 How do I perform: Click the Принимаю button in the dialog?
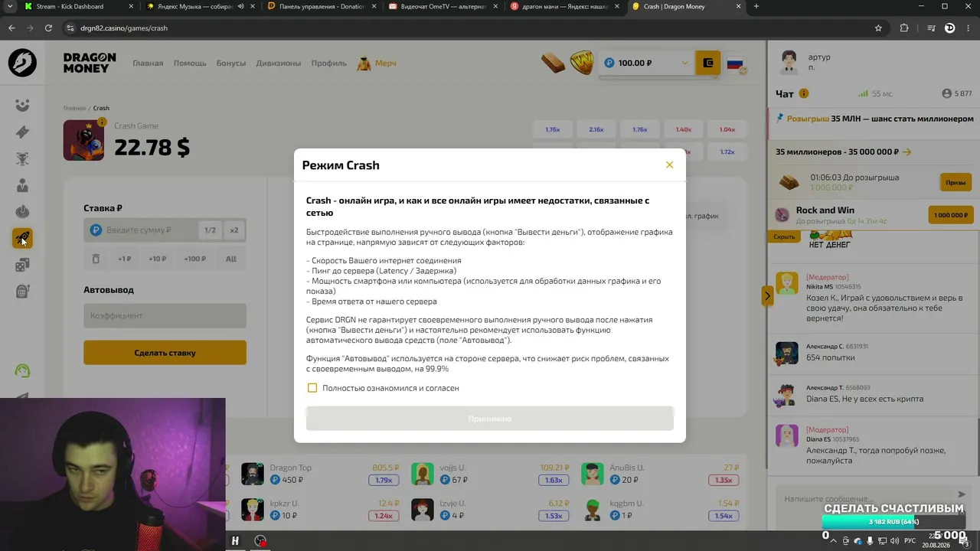490,419
